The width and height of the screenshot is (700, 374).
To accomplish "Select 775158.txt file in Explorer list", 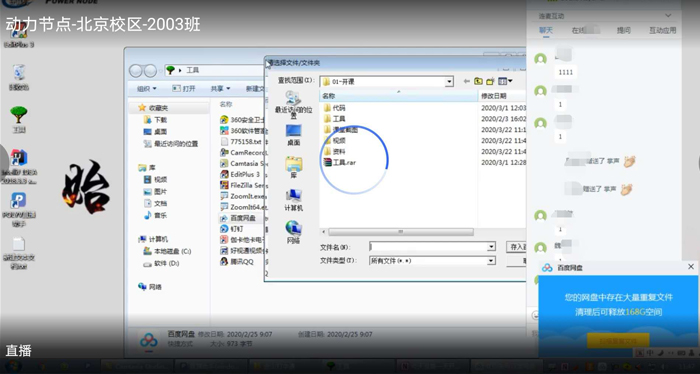I will (242, 141).
